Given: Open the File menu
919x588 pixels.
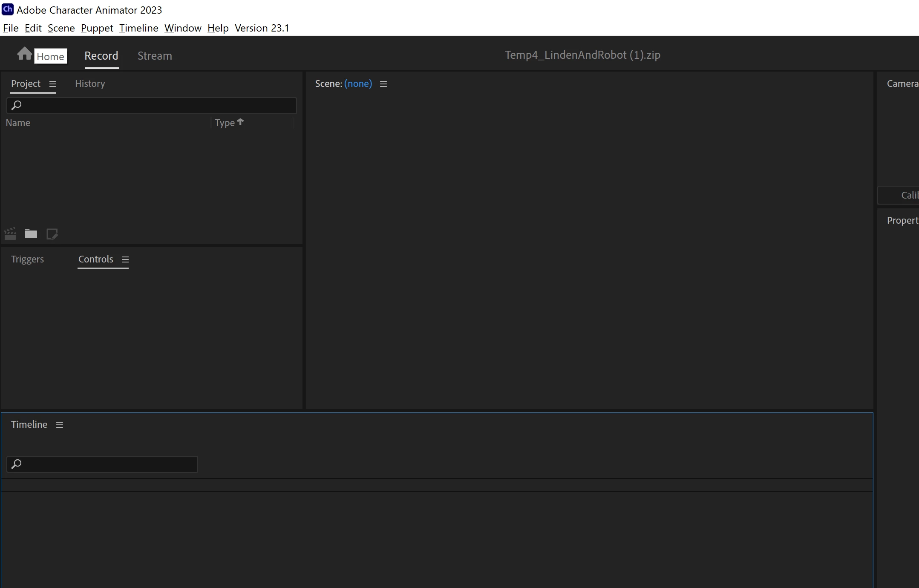Looking at the screenshot, I should pos(11,28).
